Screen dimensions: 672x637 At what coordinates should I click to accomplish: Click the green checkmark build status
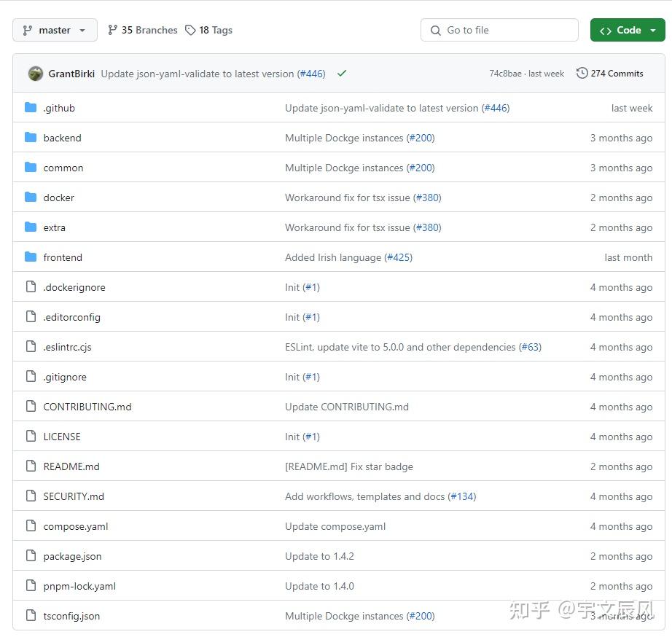(341, 73)
